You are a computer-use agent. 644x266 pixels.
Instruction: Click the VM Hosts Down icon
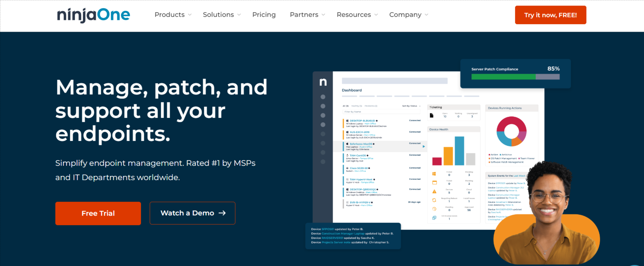coord(434,218)
